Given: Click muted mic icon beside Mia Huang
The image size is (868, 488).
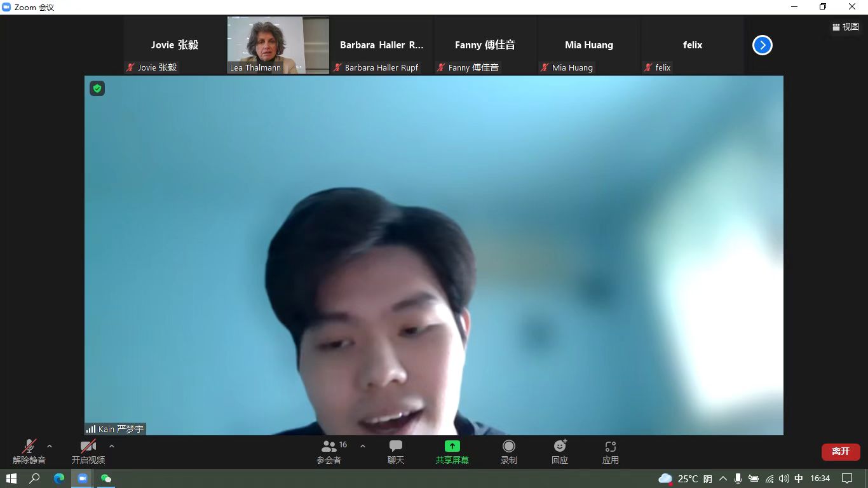Looking at the screenshot, I should coord(545,67).
